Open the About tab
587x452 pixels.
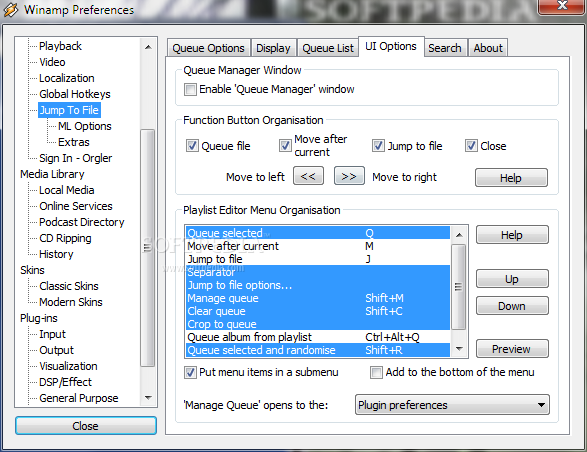[x=488, y=48]
